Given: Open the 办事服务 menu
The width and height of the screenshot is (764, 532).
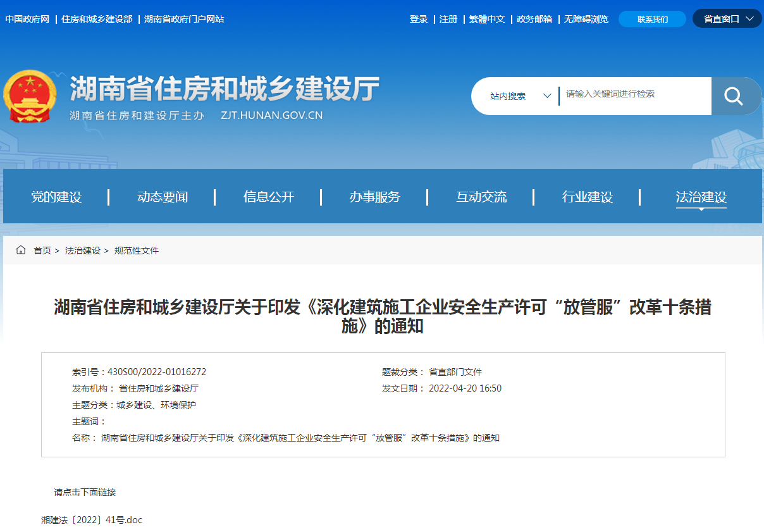Looking at the screenshot, I should [x=374, y=197].
